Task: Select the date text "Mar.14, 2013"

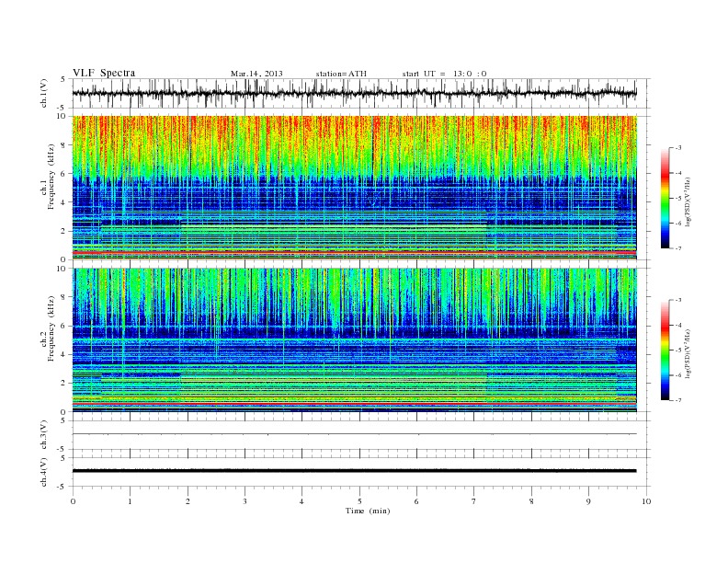Action: (256, 74)
